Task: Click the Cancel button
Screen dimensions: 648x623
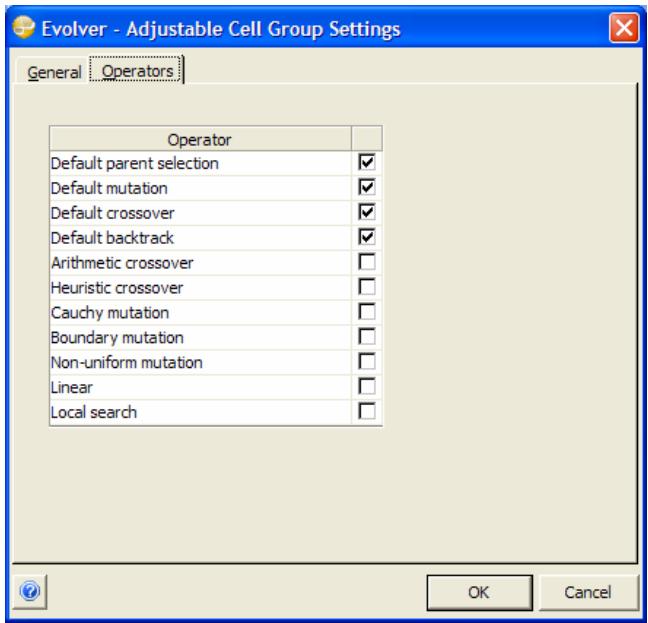Action: (587, 592)
